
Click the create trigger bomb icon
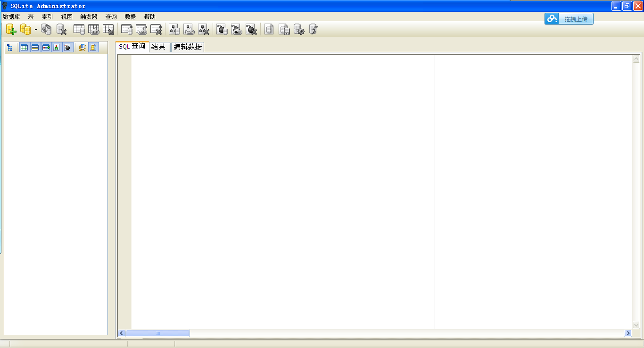(x=222, y=29)
